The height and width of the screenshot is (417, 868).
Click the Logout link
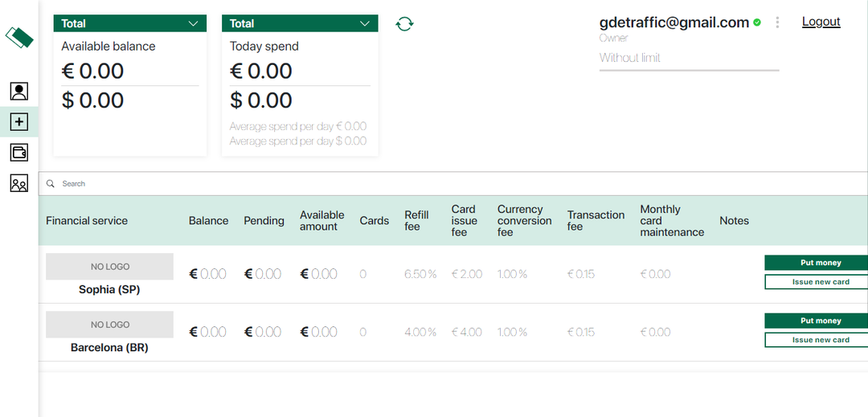821,22
